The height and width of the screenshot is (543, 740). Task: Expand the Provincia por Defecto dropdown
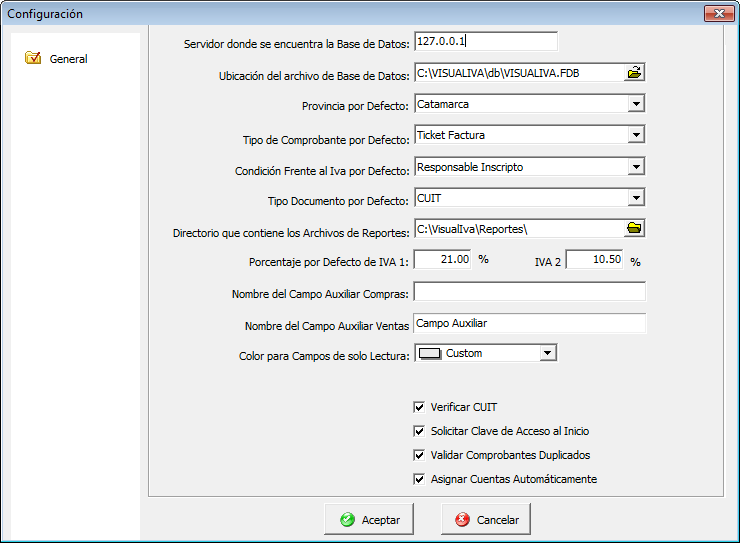coord(635,103)
